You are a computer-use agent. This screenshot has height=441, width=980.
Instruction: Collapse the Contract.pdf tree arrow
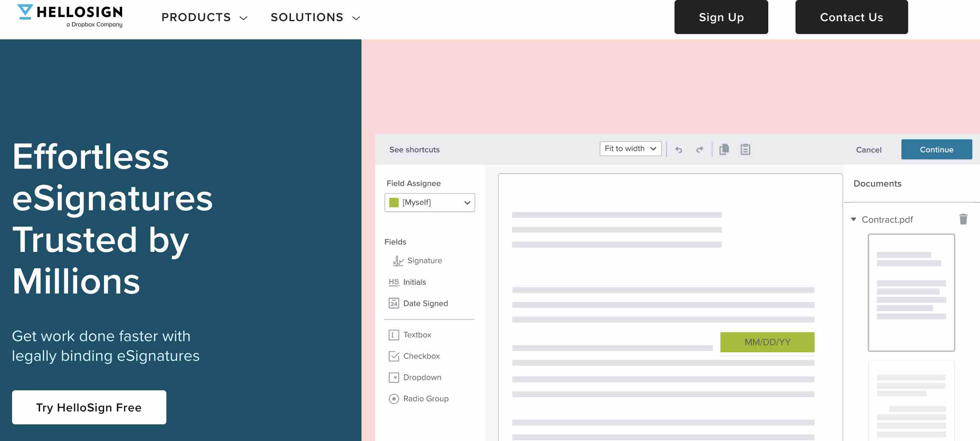click(x=853, y=219)
